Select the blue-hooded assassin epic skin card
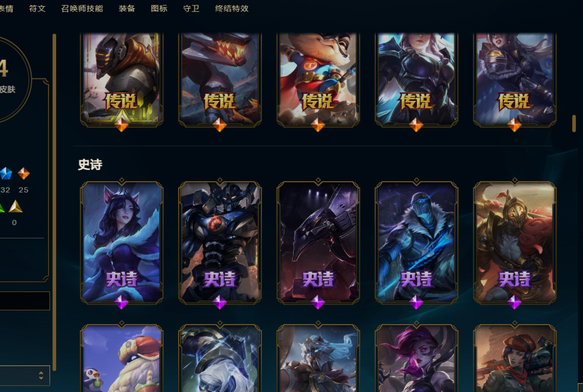Screen dimensions: 583x392 pos(416,242)
